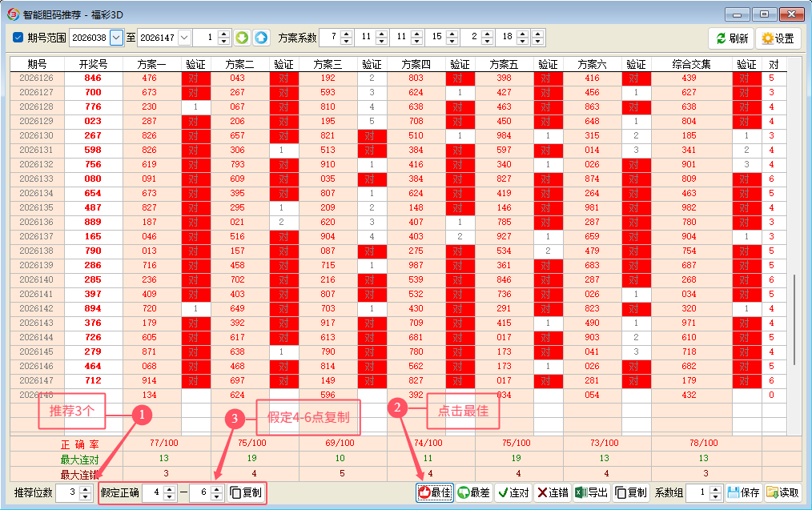This screenshot has width=812, height=510.
Task: Click 方案一 value 230 in row 2026128
Action: [x=149, y=106]
